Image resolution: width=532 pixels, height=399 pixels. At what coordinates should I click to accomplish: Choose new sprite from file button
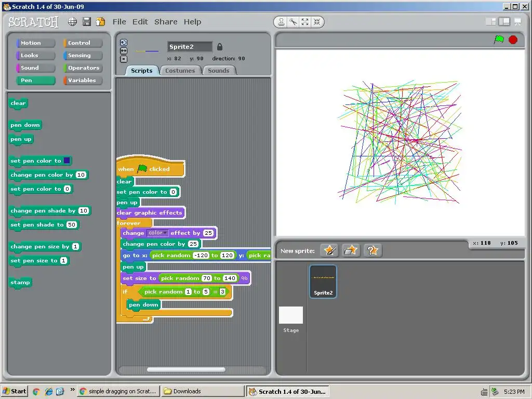coord(351,251)
